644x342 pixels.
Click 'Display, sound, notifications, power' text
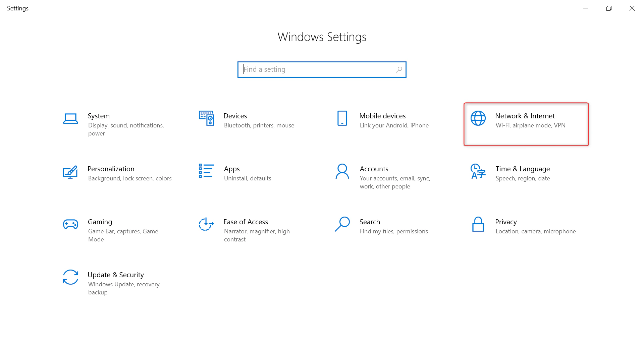coord(126,129)
